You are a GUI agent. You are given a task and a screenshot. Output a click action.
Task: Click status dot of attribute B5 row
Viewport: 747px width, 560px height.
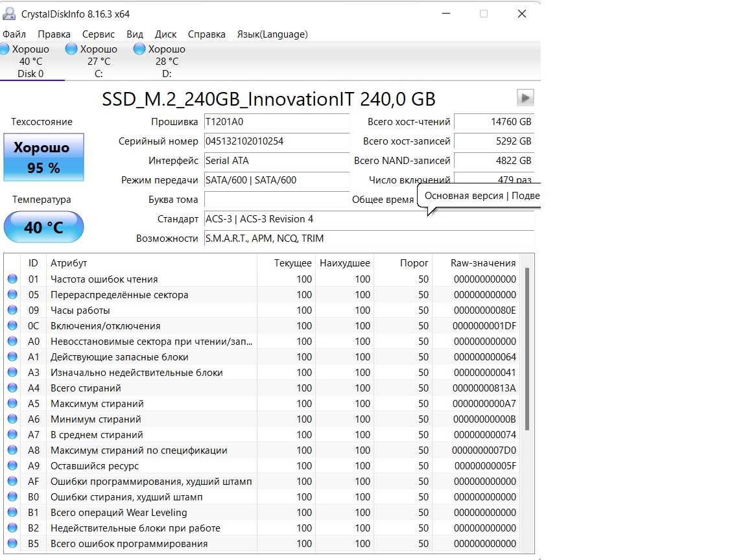point(12,543)
